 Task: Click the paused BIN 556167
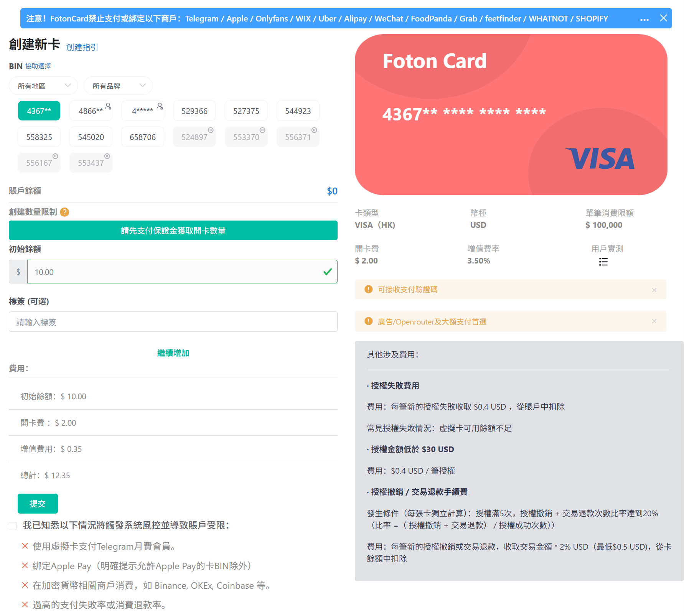tap(39, 163)
